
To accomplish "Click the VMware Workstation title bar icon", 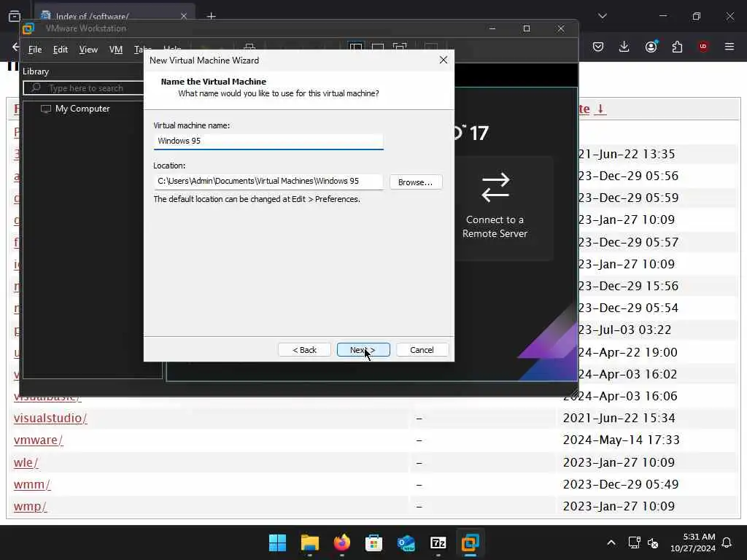I will tap(28, 28).
